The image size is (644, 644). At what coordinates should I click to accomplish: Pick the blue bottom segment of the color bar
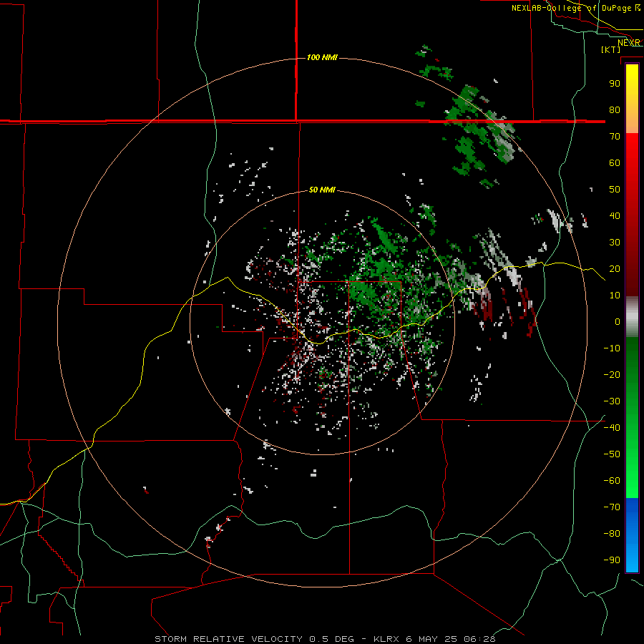tap(632, 535)
